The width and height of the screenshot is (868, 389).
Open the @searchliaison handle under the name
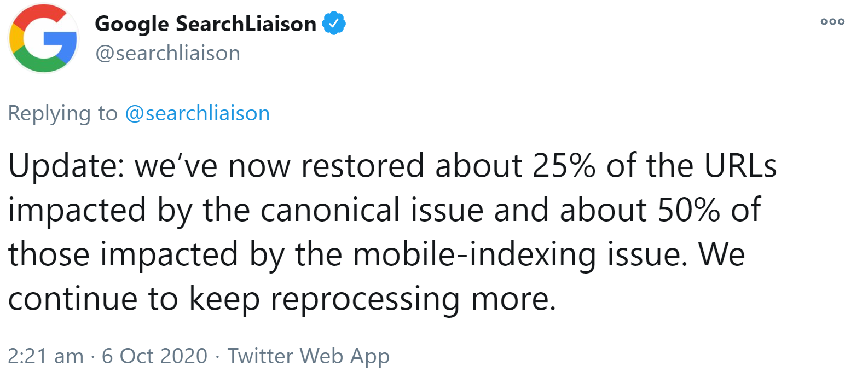coord(167,53)
